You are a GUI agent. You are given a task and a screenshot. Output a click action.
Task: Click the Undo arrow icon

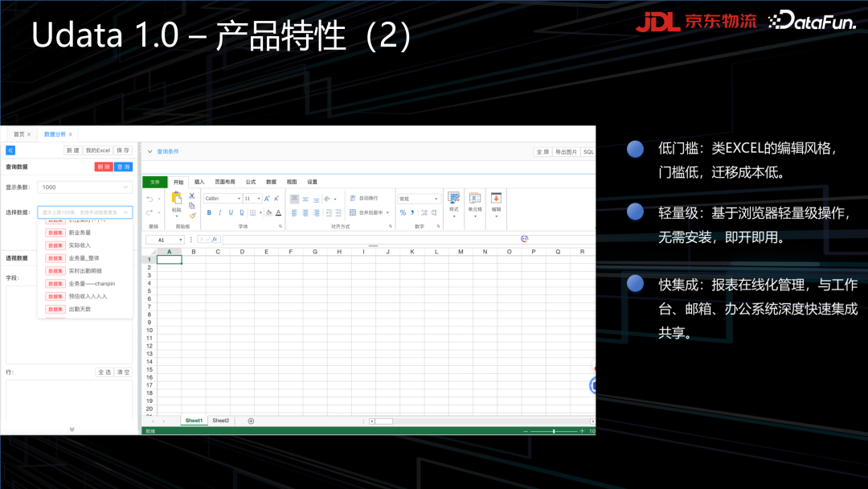[149, 199]
